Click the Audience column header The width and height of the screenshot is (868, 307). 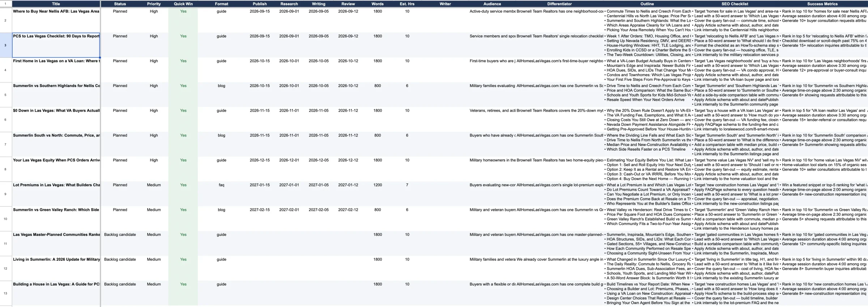coord(492,4)
